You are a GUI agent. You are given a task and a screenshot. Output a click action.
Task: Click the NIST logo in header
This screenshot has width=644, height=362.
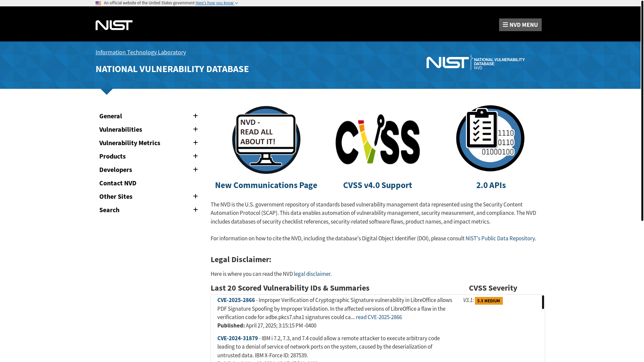[114, 25]
